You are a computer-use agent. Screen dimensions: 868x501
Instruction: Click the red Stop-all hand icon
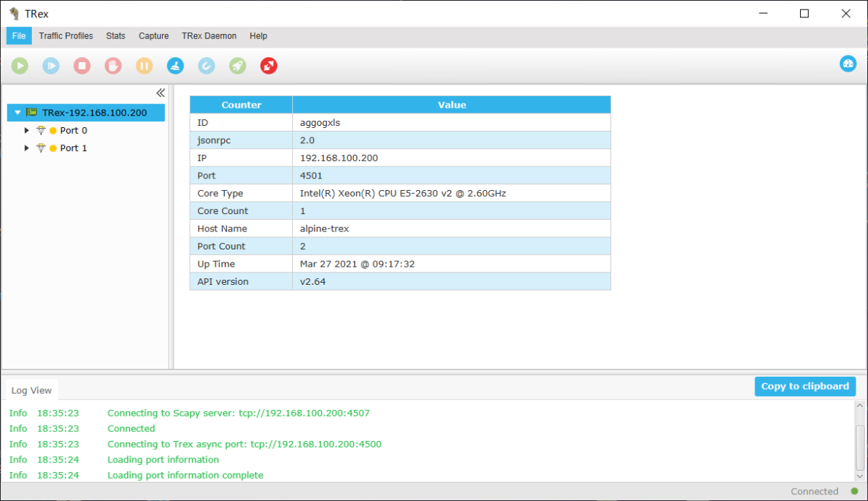113,66
